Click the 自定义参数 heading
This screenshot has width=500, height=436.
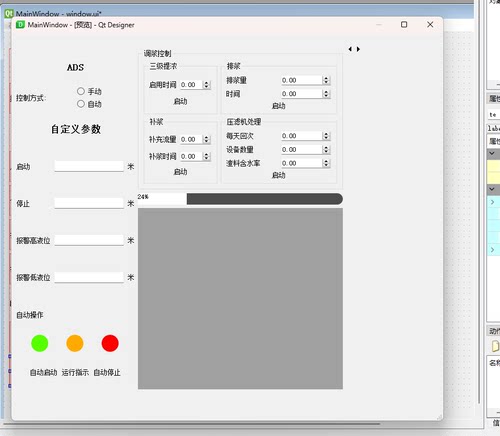76,129
